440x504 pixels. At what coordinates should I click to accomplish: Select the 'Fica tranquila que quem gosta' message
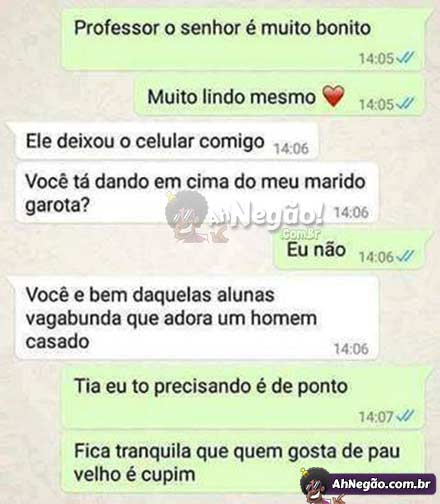244,463
